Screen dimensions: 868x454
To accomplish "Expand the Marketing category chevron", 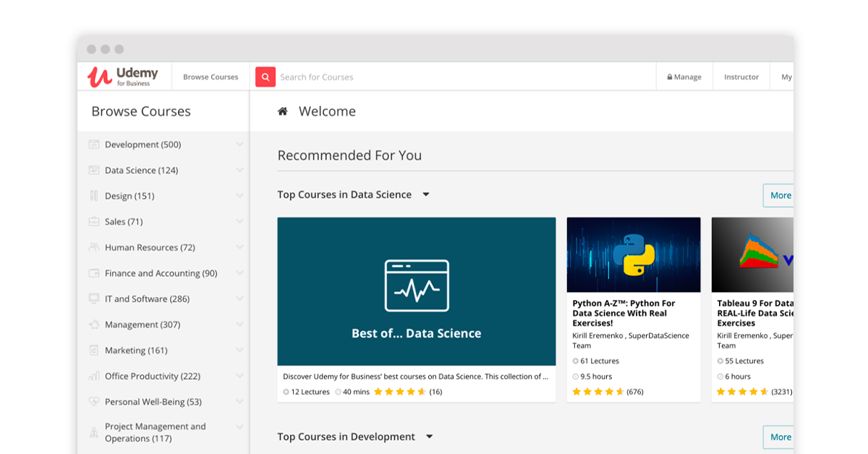I will click(x=239, y=351).
